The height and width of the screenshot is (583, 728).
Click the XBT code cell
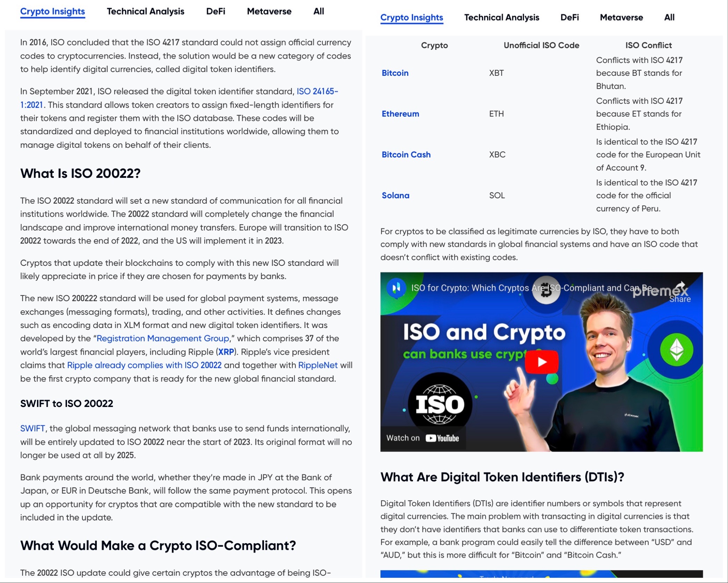[x=496, y=73]
